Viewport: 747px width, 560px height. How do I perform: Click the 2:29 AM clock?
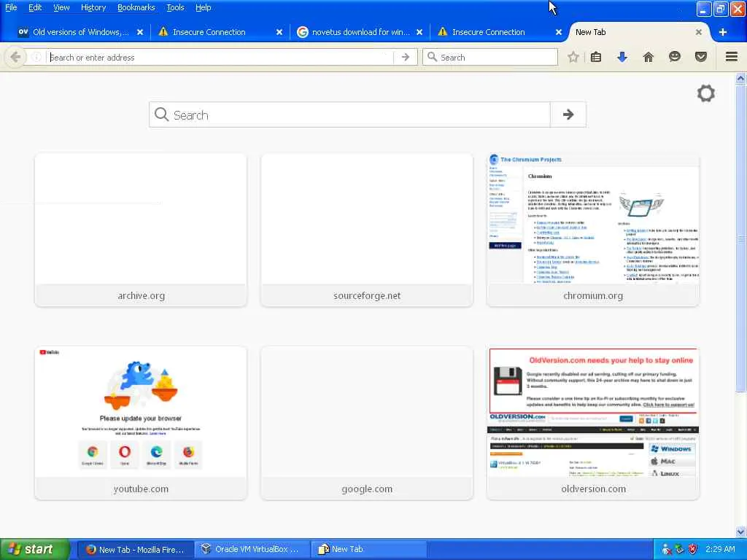(720, 550)
